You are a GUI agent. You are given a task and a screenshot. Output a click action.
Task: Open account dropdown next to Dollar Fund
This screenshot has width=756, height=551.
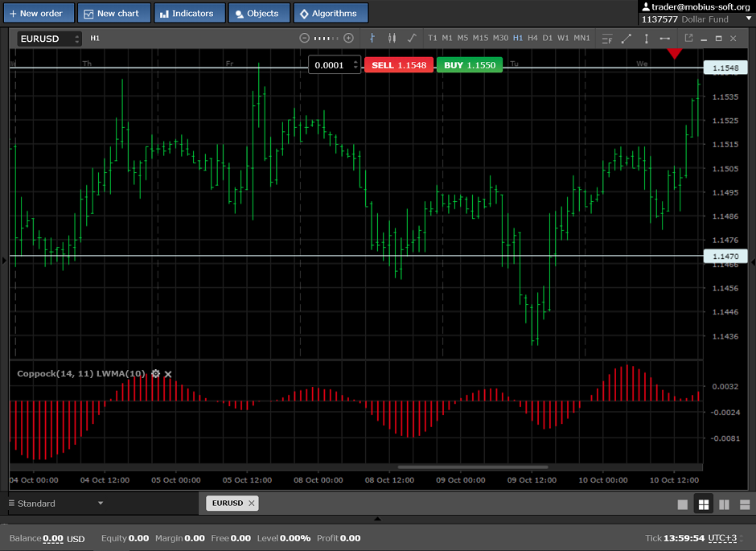coord(748,19)
